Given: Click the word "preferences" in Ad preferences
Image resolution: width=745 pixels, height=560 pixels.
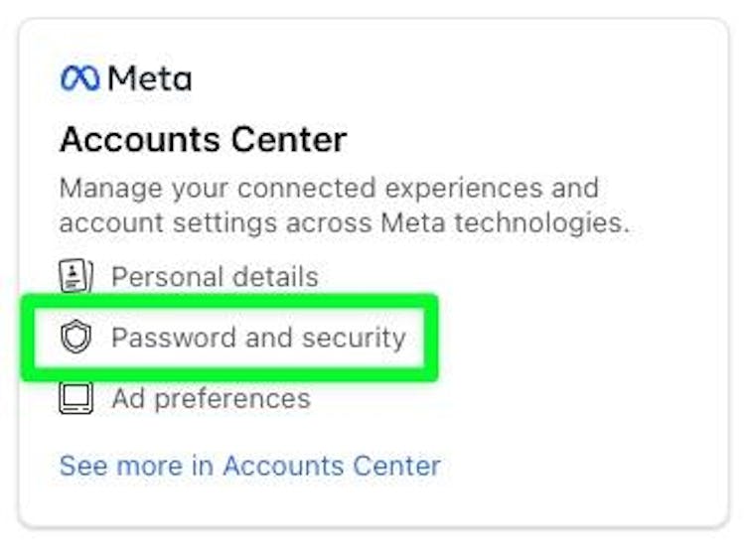Looking at the screenshot, I should (x=232, y=399).
